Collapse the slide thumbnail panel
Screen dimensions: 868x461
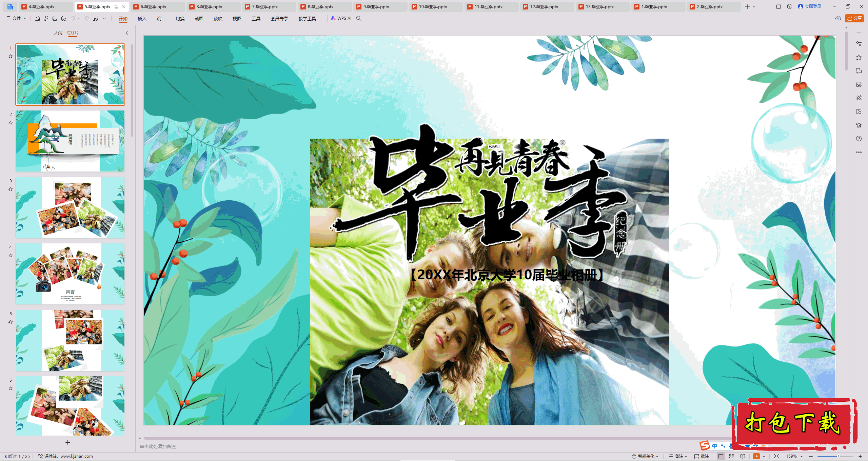[127, 33]
